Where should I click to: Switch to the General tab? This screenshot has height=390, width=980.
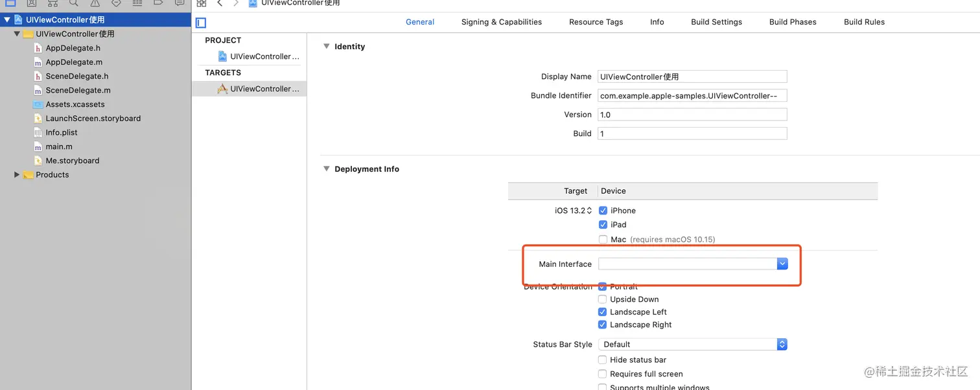point(420,22)
